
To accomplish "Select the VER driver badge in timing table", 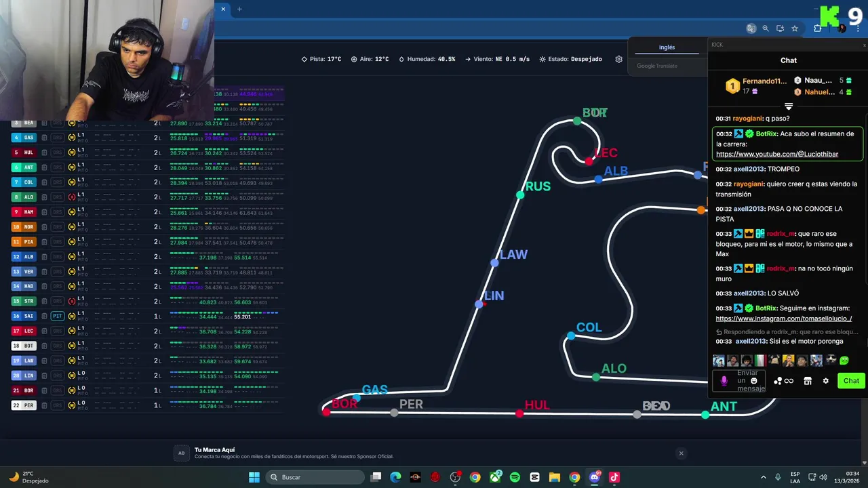I will pyautogui.click(x=24, y=272).
